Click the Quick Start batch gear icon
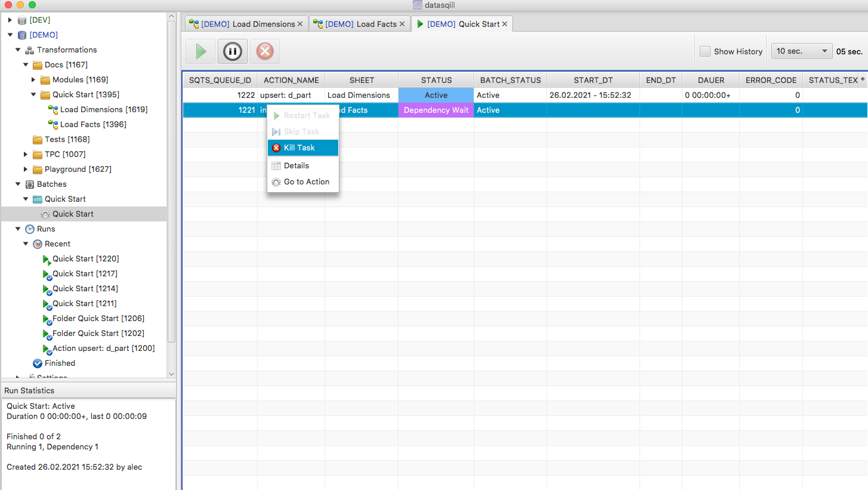The width and height of the screenshot is (868, 490). (x=45, y=214)
